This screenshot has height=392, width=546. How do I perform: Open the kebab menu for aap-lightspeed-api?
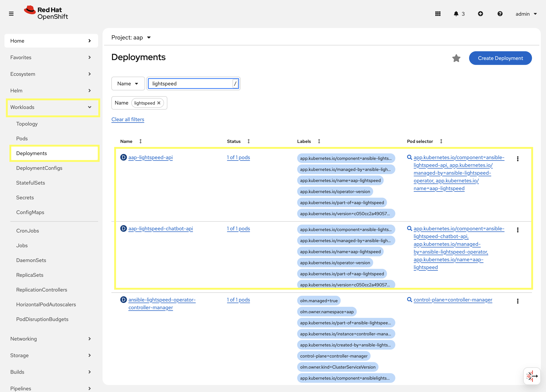518,158
